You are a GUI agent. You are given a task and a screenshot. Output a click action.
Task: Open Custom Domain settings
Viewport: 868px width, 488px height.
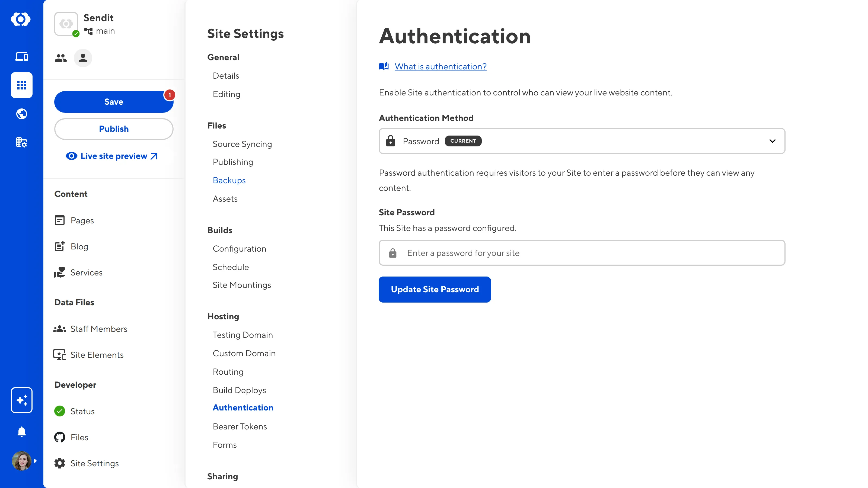pos(244,353)
